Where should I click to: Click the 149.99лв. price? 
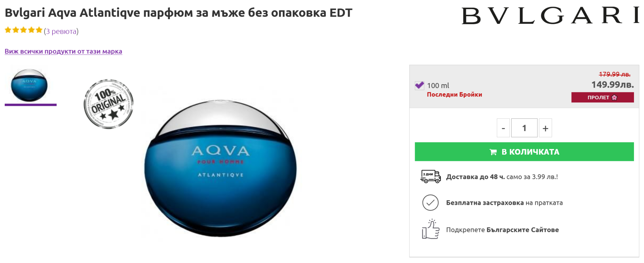click(613, 85)
